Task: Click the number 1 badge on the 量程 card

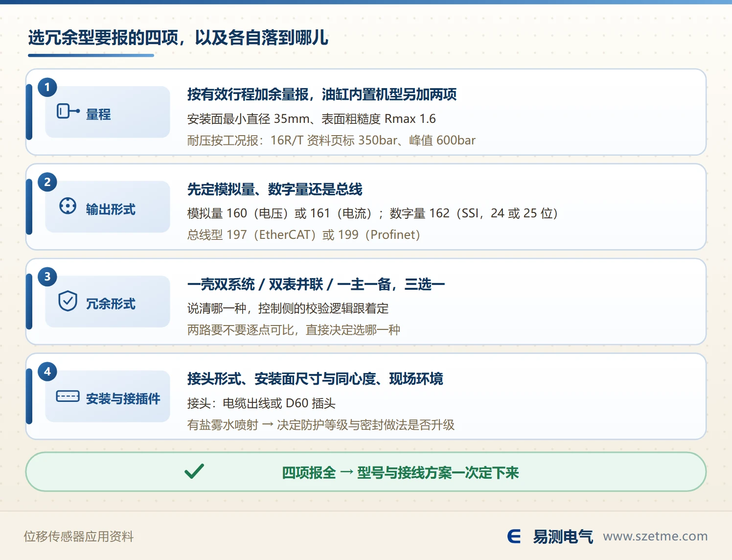Action: [x=47, y=87]
